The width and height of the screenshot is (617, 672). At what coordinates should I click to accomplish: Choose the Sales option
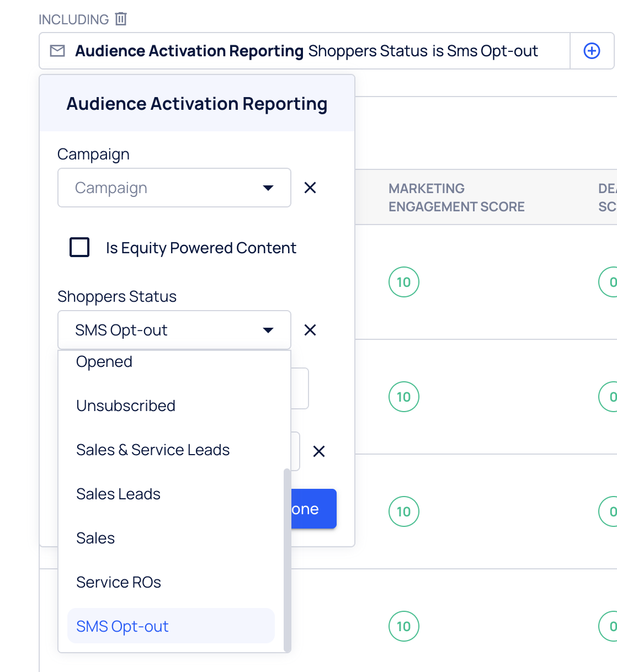coord(95,538)
